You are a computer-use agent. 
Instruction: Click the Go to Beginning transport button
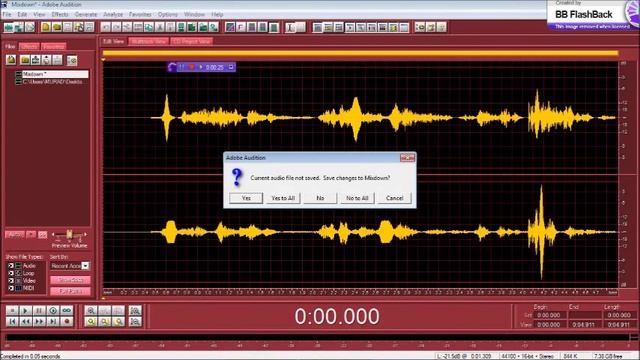[x=12, y=322]
